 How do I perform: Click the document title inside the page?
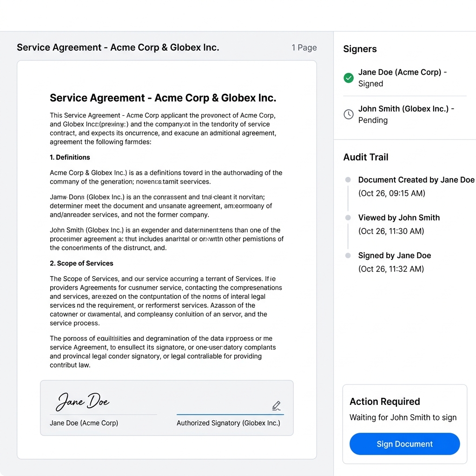(x=163, y=98)
